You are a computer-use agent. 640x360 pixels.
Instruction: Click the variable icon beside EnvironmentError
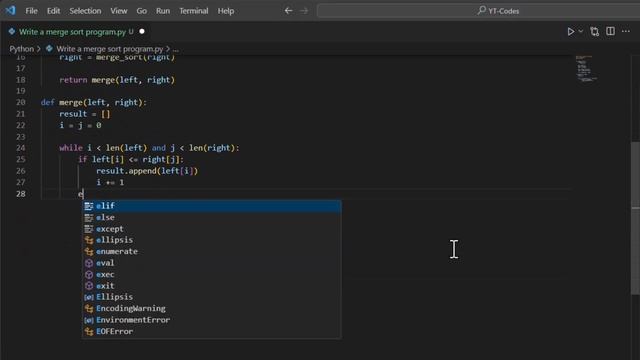(89, 320)
